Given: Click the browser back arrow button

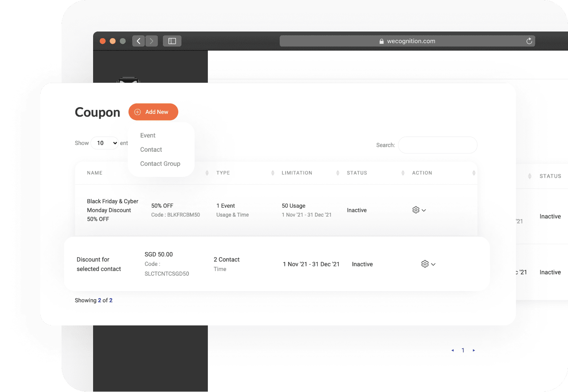Looking at the screenshot, I should point(138,41).
